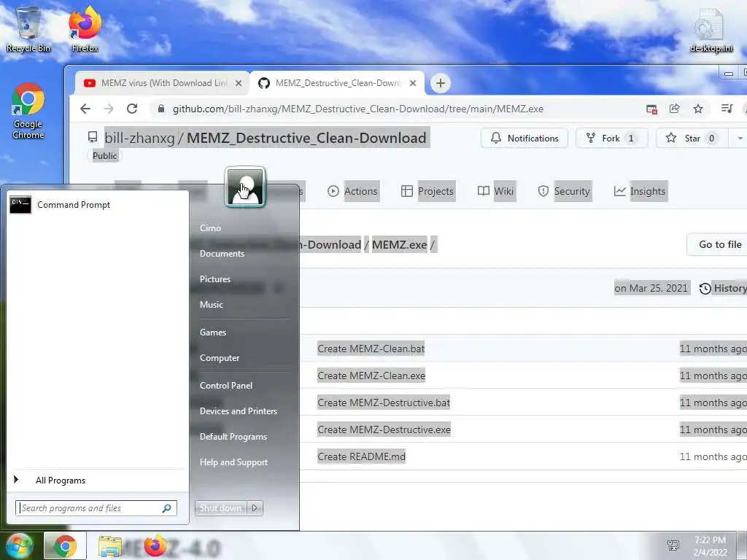Click the address bar URL field
Image resolution: width=747 pixels, height=560 pixels.
pos(357,109)
